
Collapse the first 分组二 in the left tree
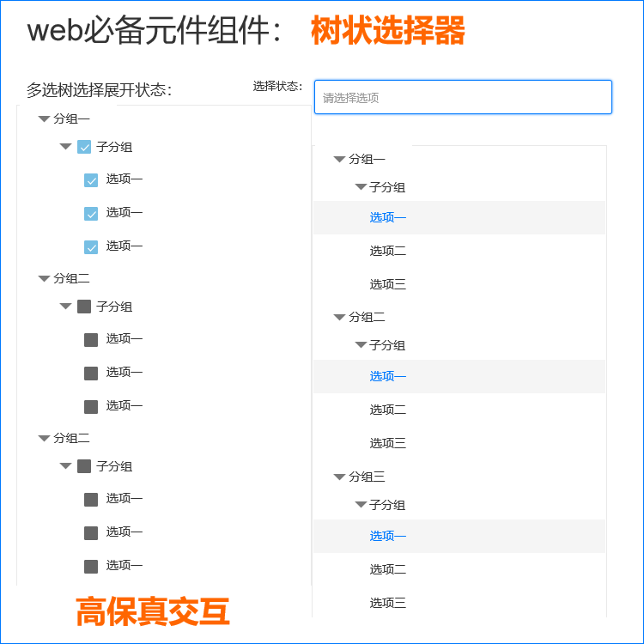pyautogui.click(x=44, y=278)
